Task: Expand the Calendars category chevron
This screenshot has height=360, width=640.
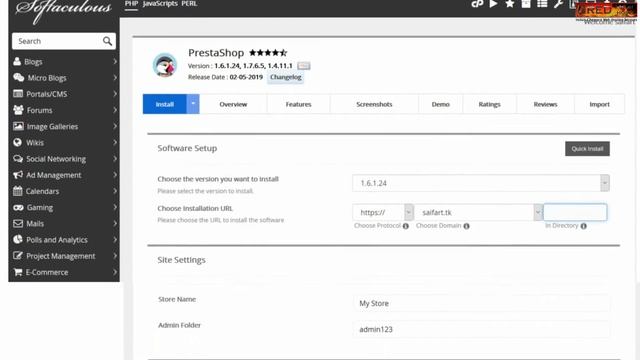Action: [x=115, y=191]
